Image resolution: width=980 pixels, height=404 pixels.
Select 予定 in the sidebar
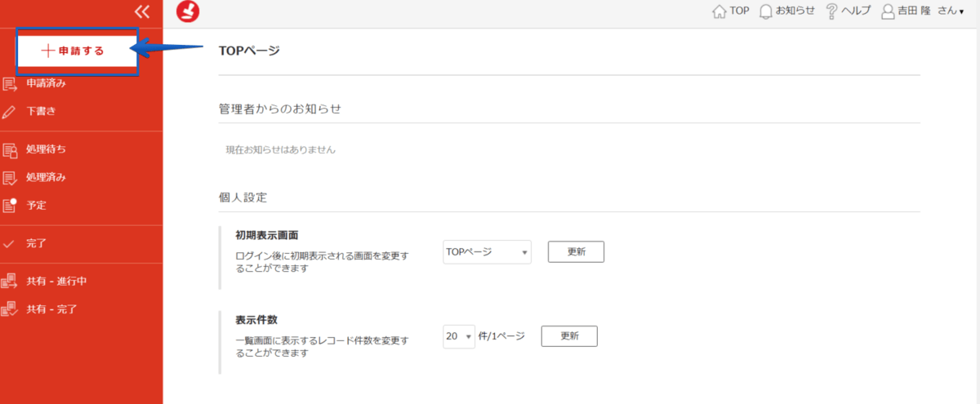click(x=36, y=205)
